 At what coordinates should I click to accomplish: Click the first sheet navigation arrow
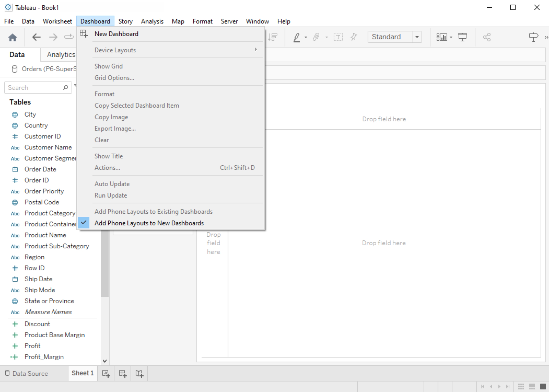coord(483,386)
